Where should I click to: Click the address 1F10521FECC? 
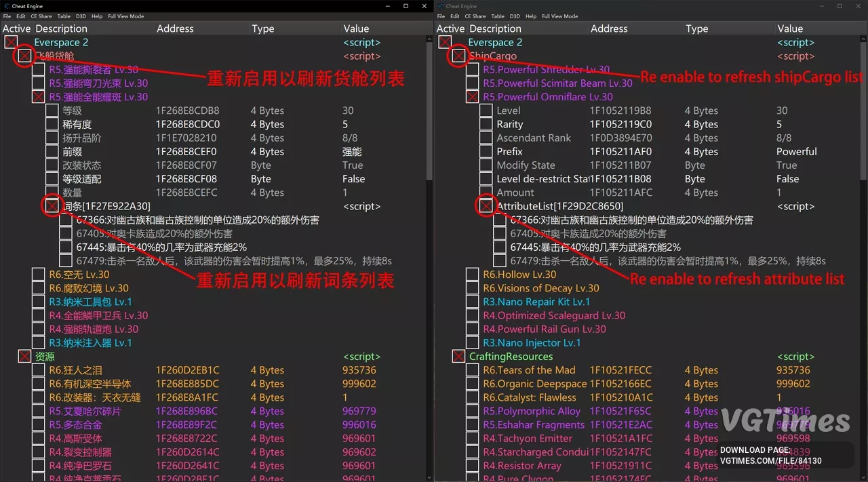click(620, 370)
